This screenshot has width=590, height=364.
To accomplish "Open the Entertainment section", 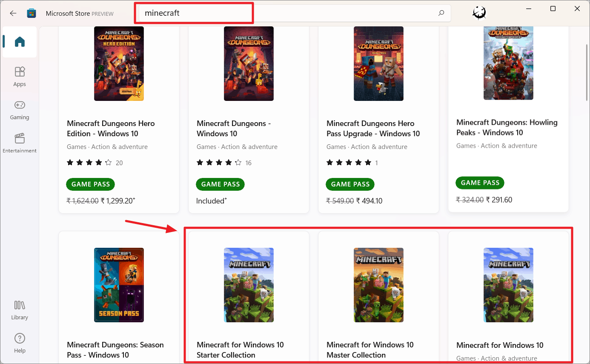I will coord(20,143).
